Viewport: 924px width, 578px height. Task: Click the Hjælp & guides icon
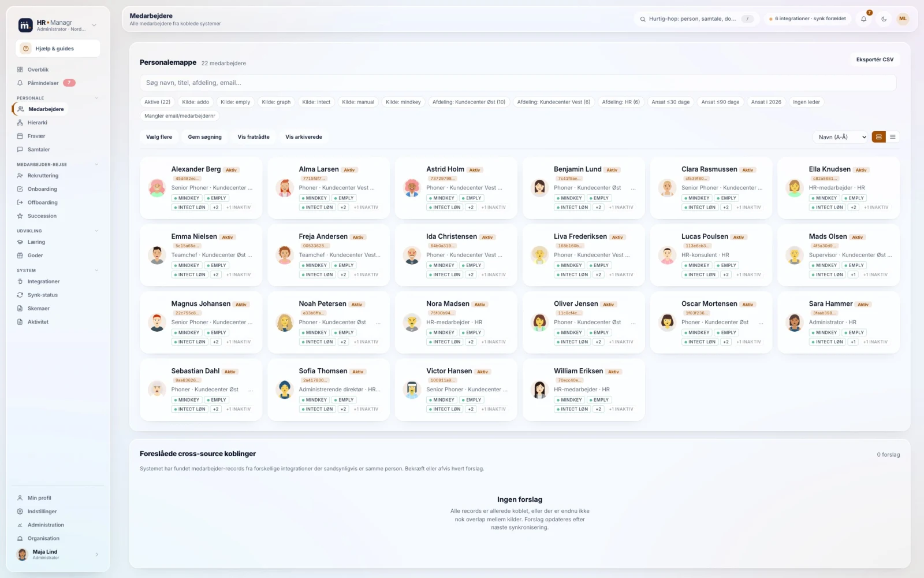26,49
